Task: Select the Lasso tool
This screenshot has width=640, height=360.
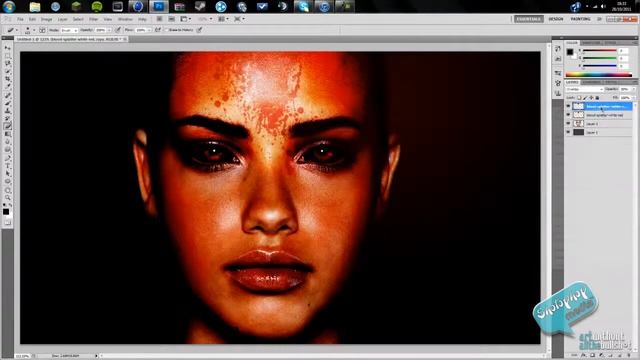Action: pos(8,63)
